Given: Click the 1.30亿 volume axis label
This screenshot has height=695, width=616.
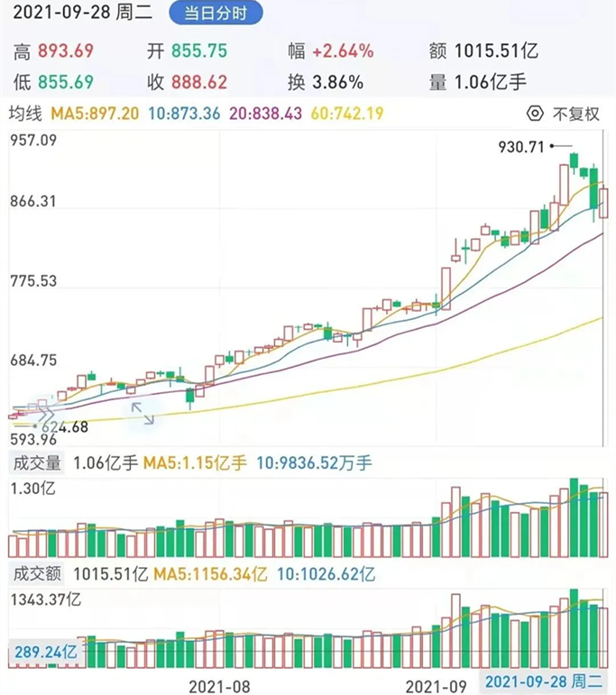Looking at the screenshot, I should pos(32,488).
